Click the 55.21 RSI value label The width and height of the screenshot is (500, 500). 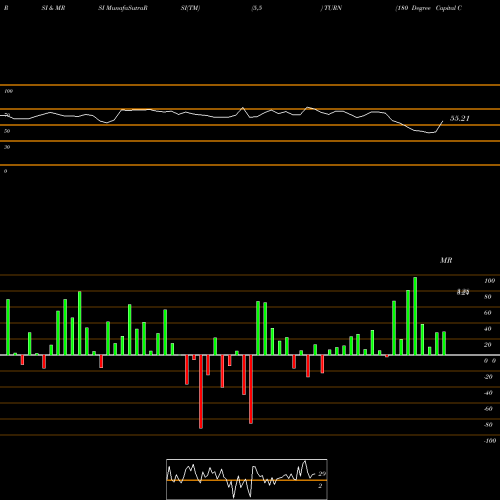click(x=460, y=118)
